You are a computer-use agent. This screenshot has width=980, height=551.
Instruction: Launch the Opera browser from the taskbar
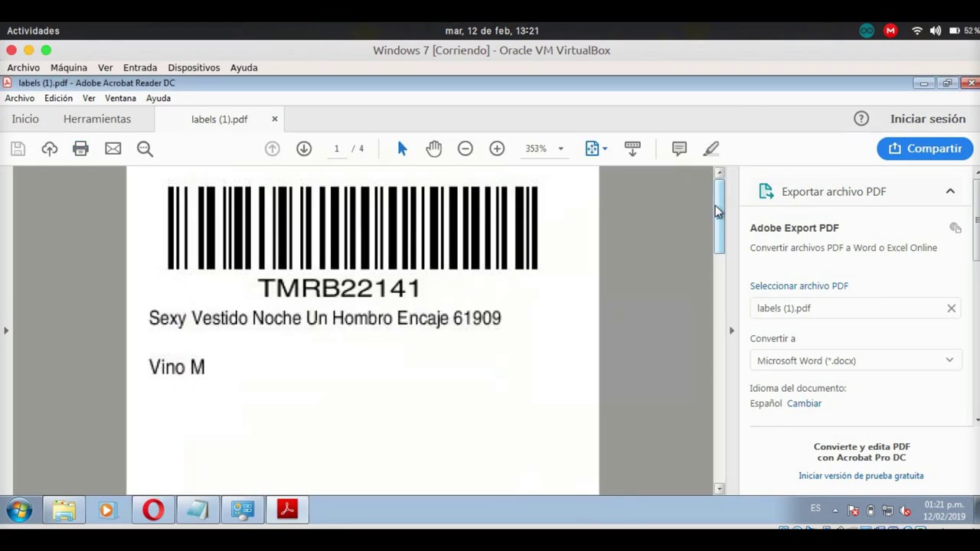click(153, 510)
